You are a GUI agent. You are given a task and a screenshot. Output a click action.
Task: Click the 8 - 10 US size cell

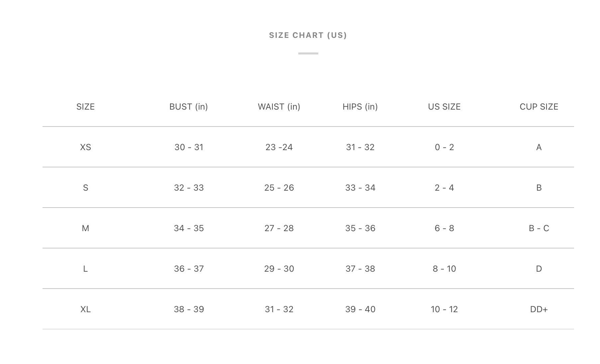click(444, 269)
